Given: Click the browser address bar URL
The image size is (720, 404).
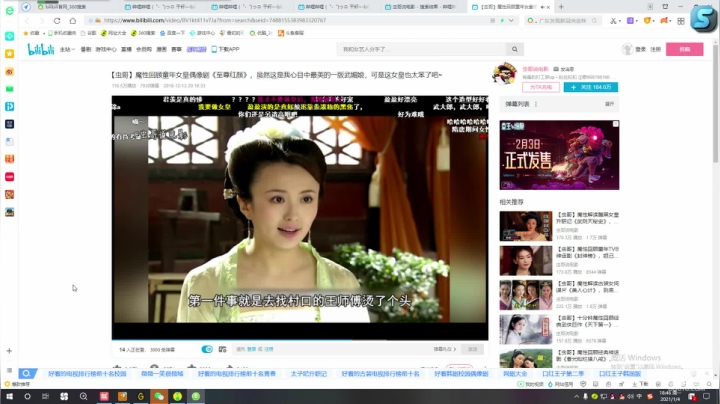Looking at the screenshot, I should click(x=215, y=21).
